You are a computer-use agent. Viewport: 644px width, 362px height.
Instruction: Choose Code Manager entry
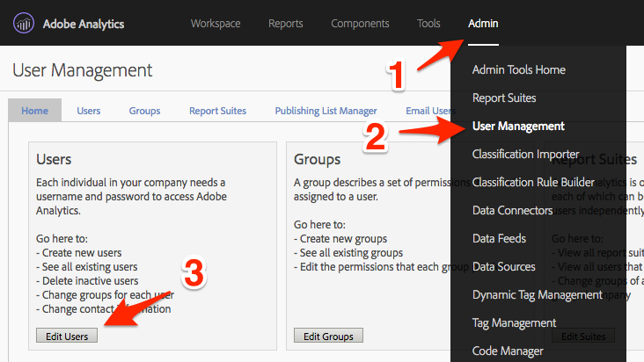[508, 351]
